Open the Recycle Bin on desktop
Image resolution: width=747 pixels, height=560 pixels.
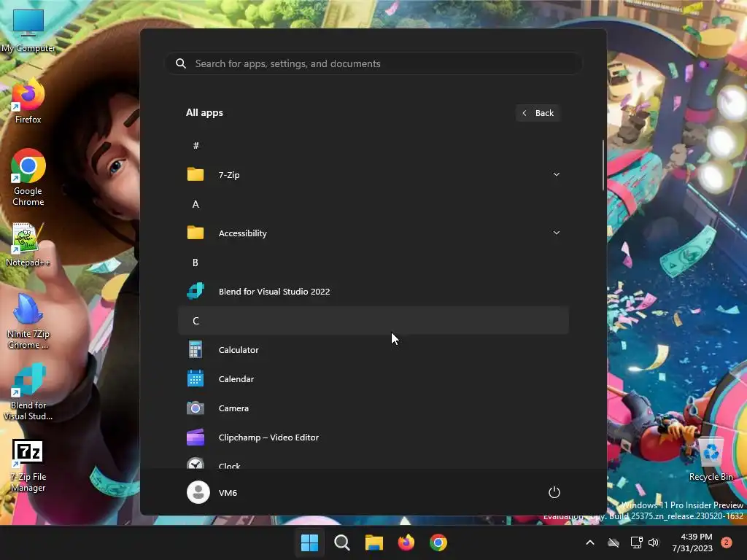tap(711, 459)
